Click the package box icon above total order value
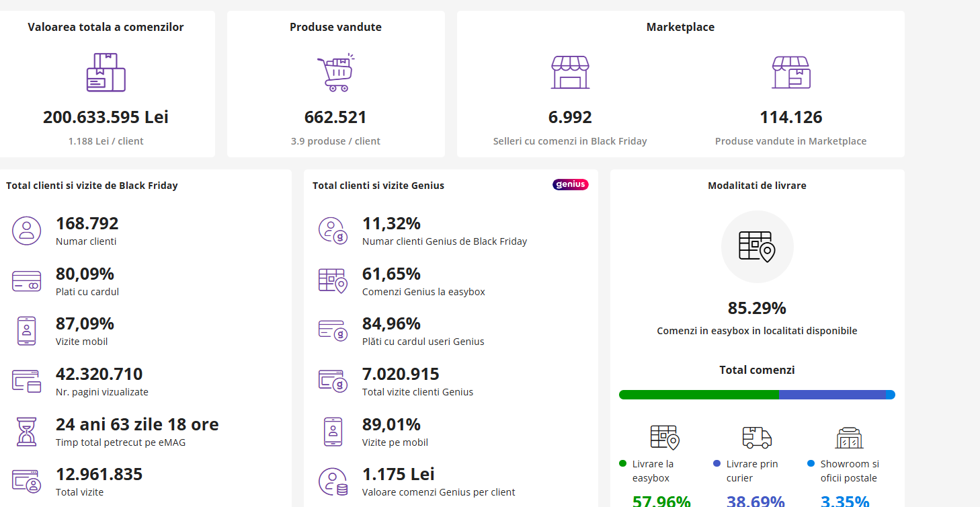The width and height of the screenshot is (980, 507). pyautogui.click(x=106, y=73)
